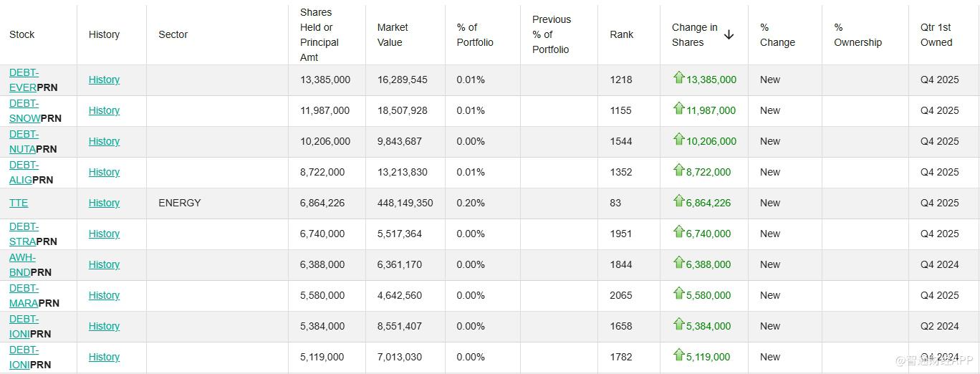
Task: Click the Qtr 1st Owned column header
Action: point(936,34)
